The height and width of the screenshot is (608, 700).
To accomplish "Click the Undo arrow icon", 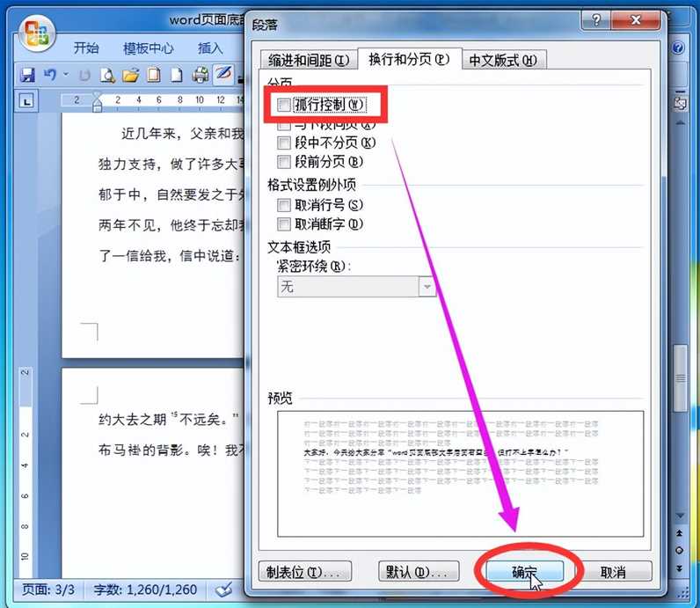I will pyautogui.click(x=50, y=76).
